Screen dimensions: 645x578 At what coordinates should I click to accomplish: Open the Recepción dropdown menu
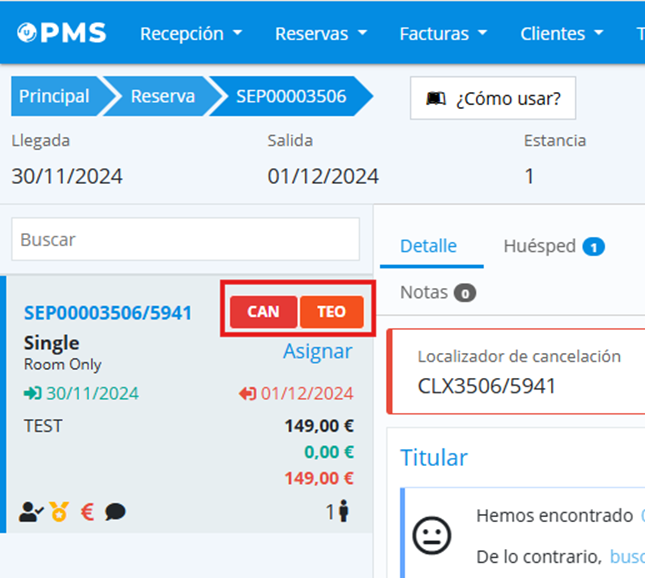tap(191, 33)
